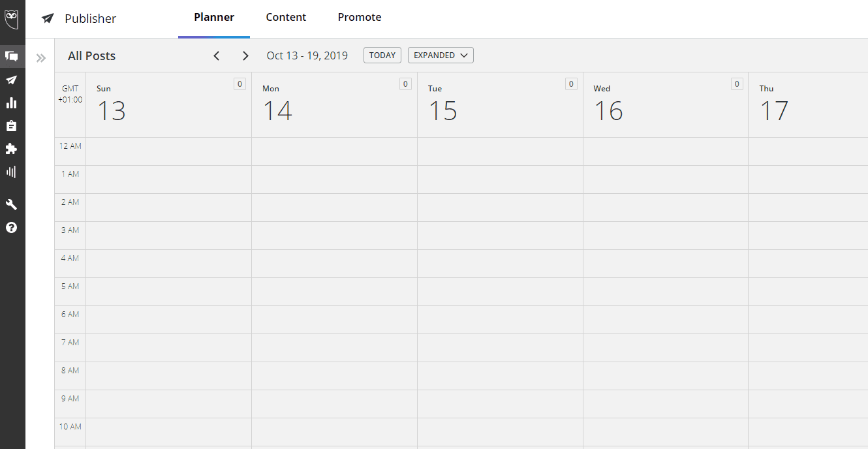Click the All Posts heading
The image size is (868, 449).
tap(91, 56)
